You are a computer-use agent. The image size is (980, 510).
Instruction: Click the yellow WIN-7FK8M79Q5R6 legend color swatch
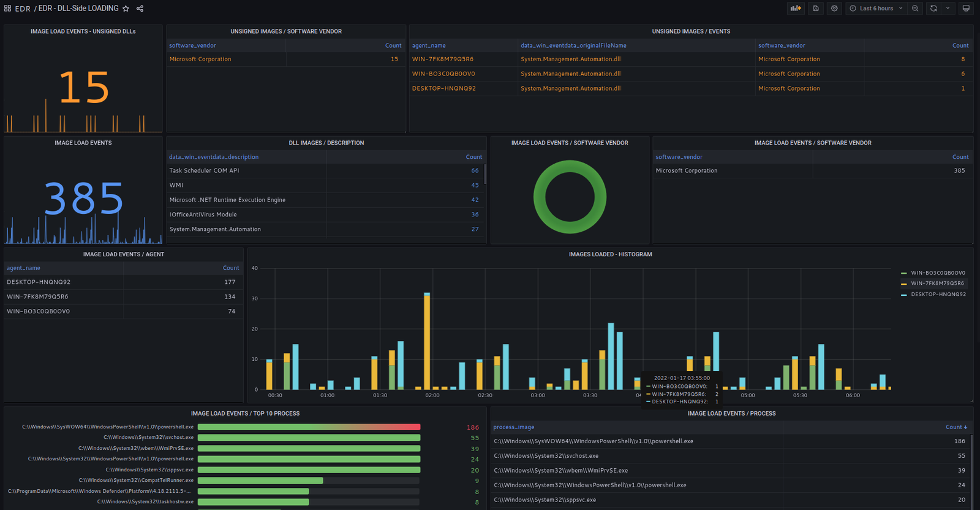904,284
